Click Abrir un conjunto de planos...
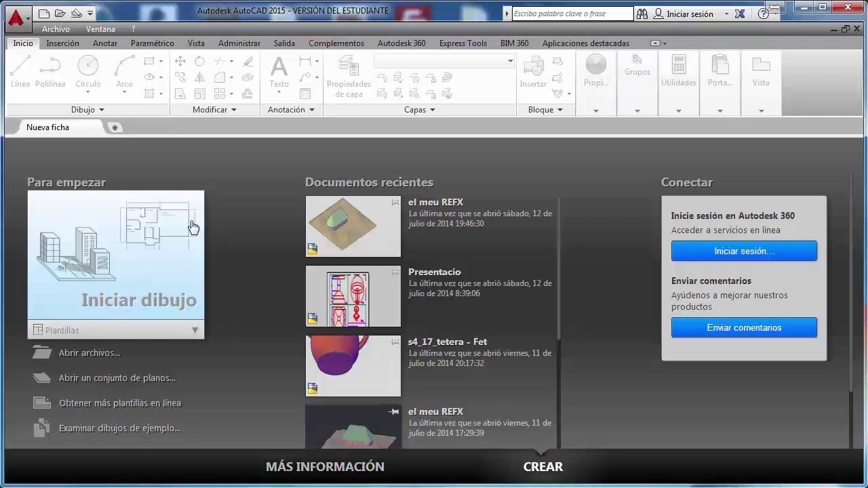Screen dimensions: 868x488 117,378
